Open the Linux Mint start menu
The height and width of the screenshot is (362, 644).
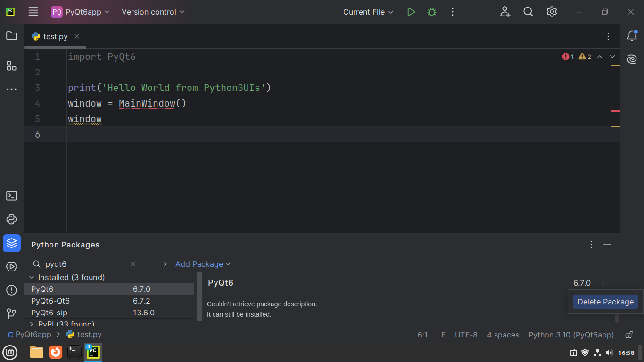[10, 352]
